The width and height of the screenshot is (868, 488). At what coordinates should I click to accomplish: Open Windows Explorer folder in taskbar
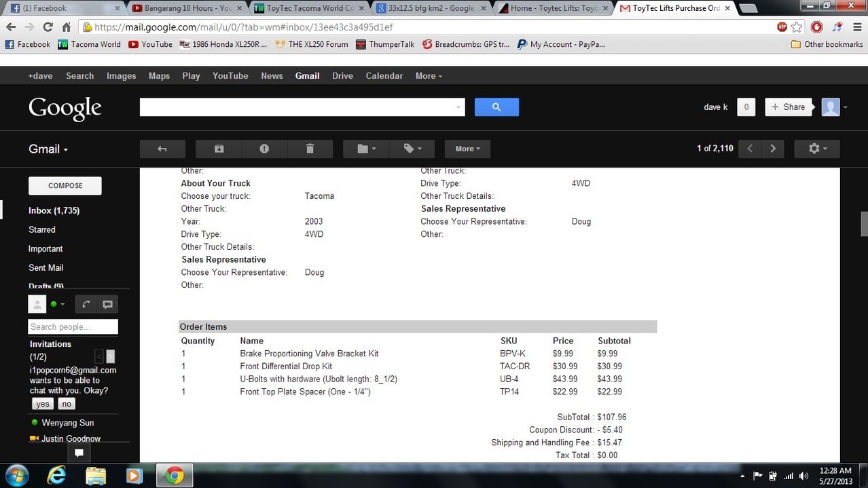96,475
